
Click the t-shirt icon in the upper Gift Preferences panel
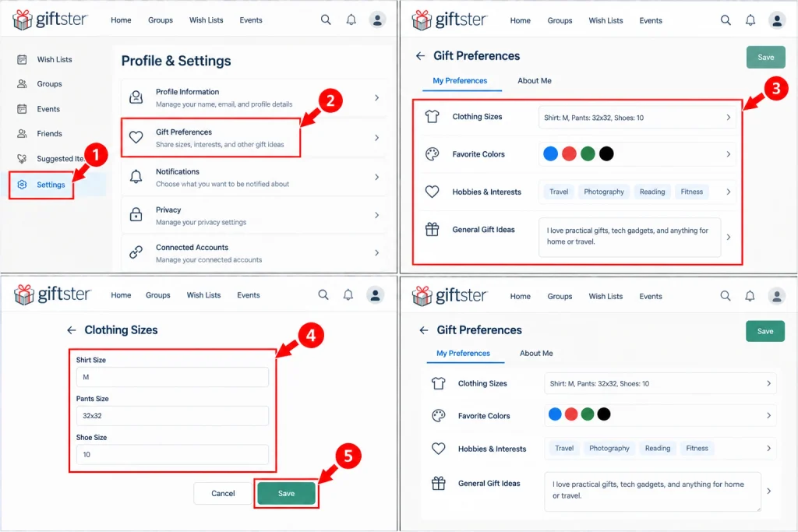pos(432,117)
